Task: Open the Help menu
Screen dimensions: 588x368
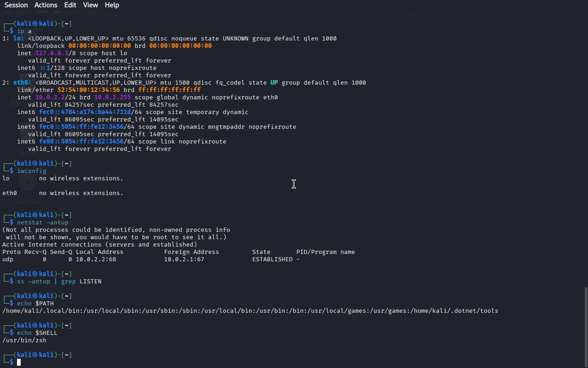Action: (x=112, y=5)
